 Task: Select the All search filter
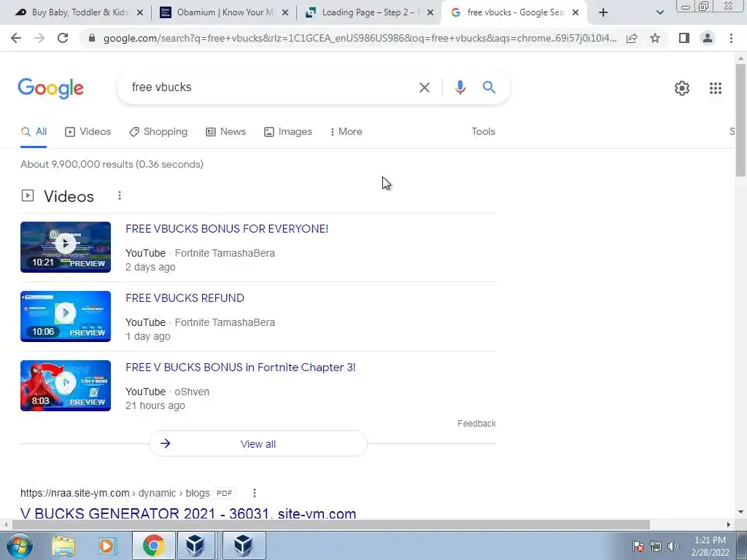(34, 132)
